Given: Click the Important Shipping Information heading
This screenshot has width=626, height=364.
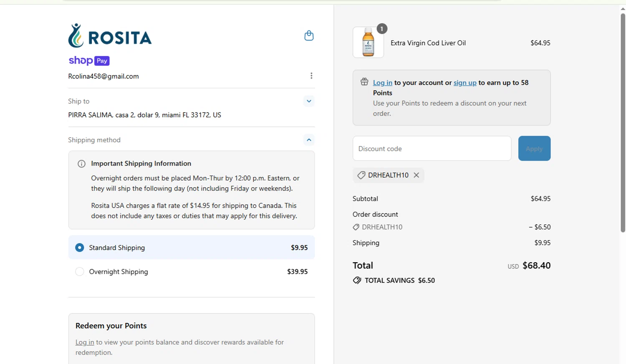Looking at the screenshot, I should pos(141,163).
